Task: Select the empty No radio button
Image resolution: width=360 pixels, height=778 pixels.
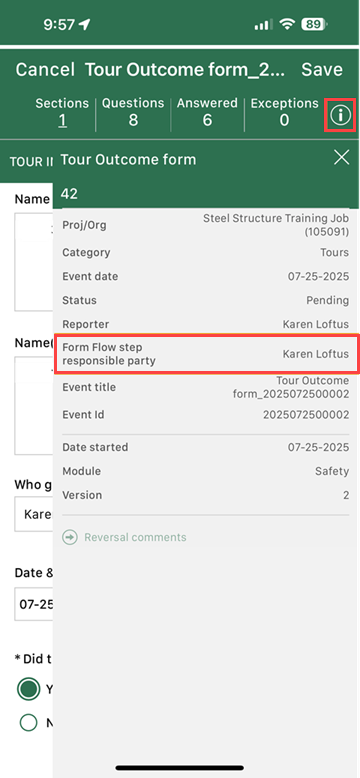Action: click(x=28, y=722)
